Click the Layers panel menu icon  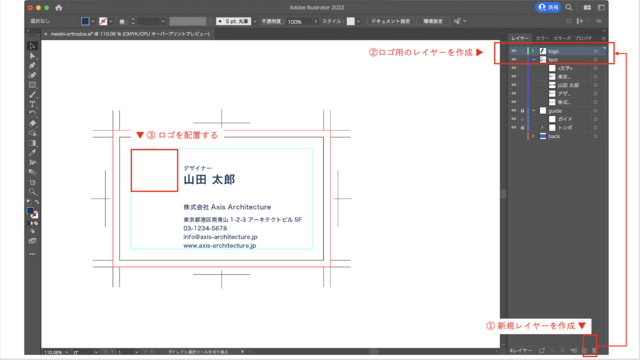(x=603, y=38)
